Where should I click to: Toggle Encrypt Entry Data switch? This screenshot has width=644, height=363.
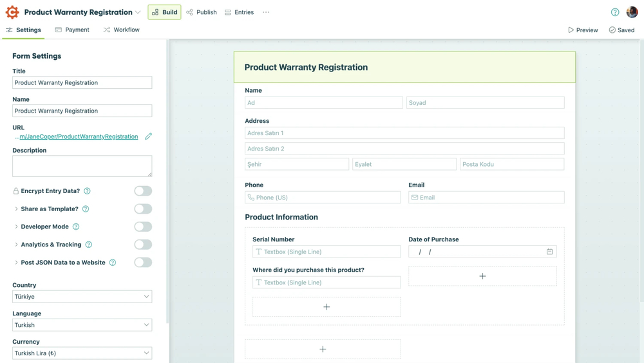(143, 191)
